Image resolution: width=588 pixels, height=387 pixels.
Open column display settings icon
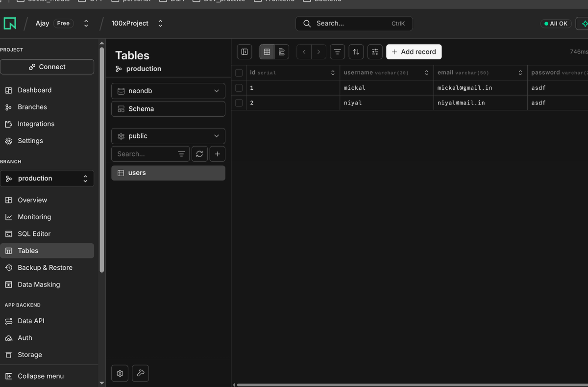tap(375, 52)
